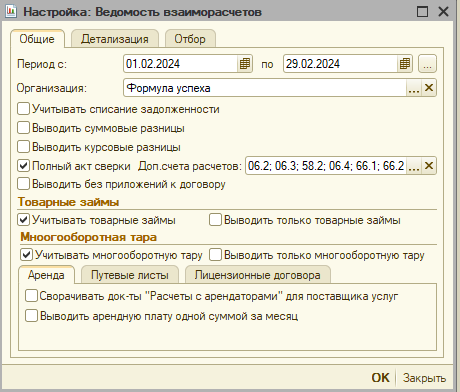Open calendar picker for start date 01.02.2024
The width and height of the screenshot is (460, 392).
point(244,64)
